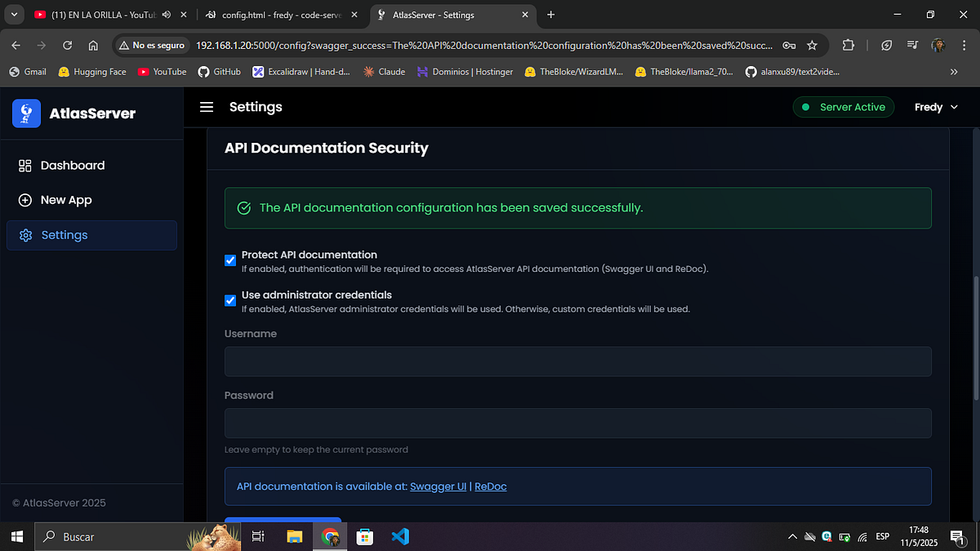Click the bookmark star in the address bar
The image size is (980, 551).
(x=812, y=46)
